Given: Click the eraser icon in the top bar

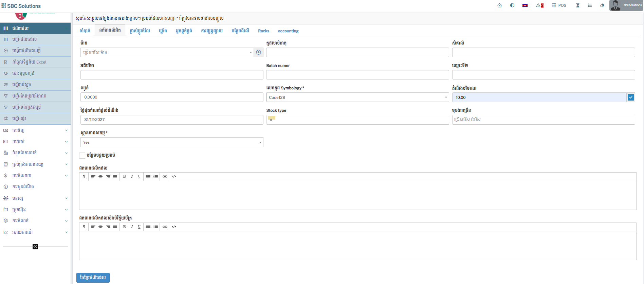Looking at the screenshot, I should 602,5.
